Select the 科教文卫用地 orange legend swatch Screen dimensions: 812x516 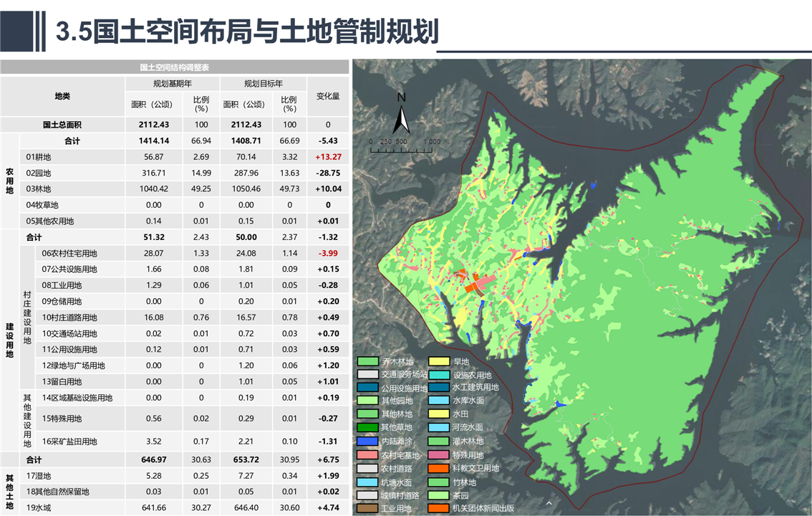click(439, 468)
